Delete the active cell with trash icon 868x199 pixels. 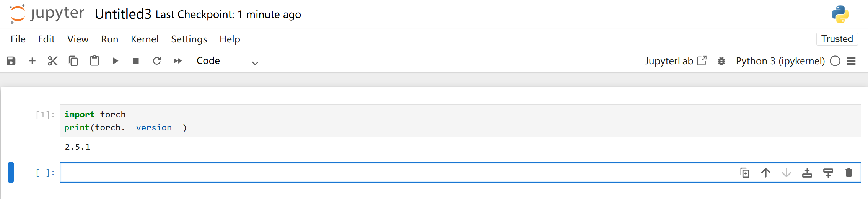tap(849, 173)
